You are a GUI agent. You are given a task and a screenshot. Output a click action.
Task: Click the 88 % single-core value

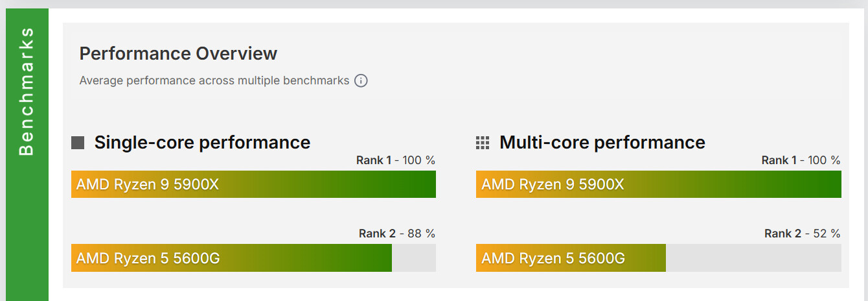[x=421, y=234]
